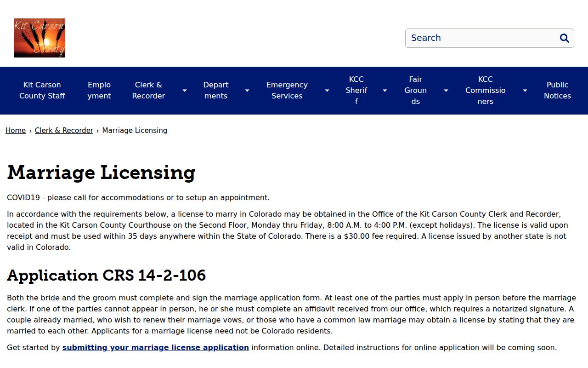Click the Application CRS 14-2-106 heading
Viewport: 588px width, 368px height.
pyautogui.click(x=107, y=275)
